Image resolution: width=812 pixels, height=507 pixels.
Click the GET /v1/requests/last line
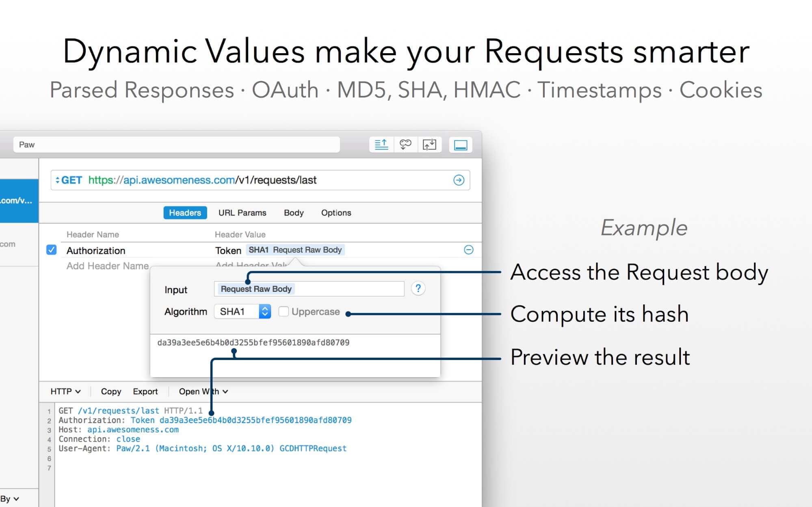point(130,410)
